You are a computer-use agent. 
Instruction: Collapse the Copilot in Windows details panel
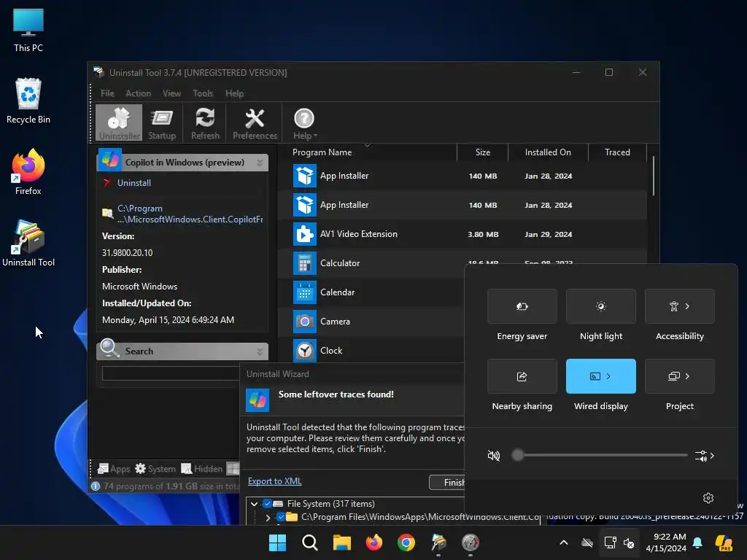pos(260,163)
